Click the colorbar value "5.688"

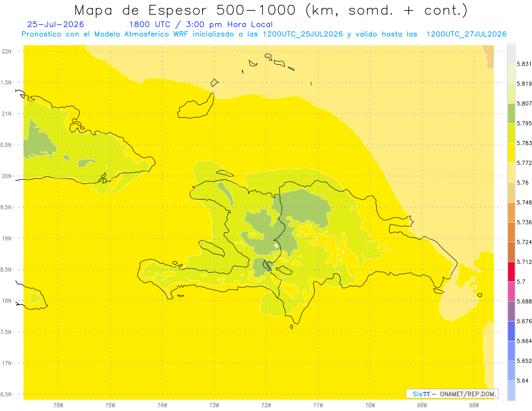point(524,301)
